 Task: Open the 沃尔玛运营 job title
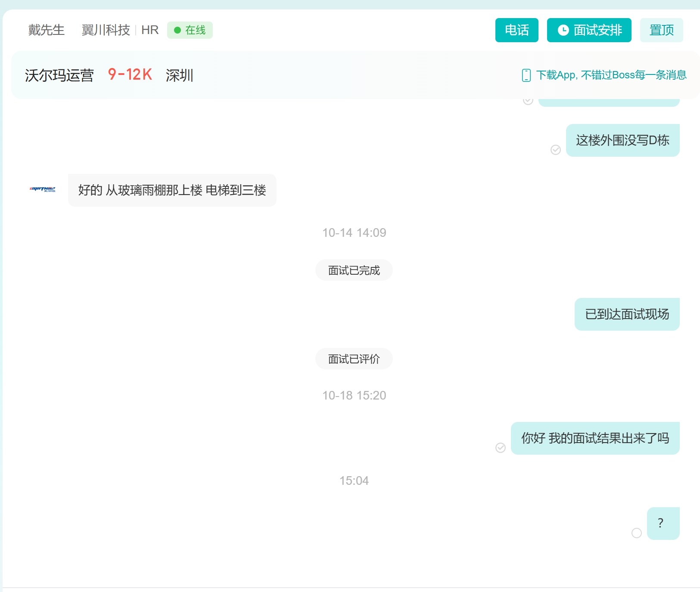click(x=59, y=75)
